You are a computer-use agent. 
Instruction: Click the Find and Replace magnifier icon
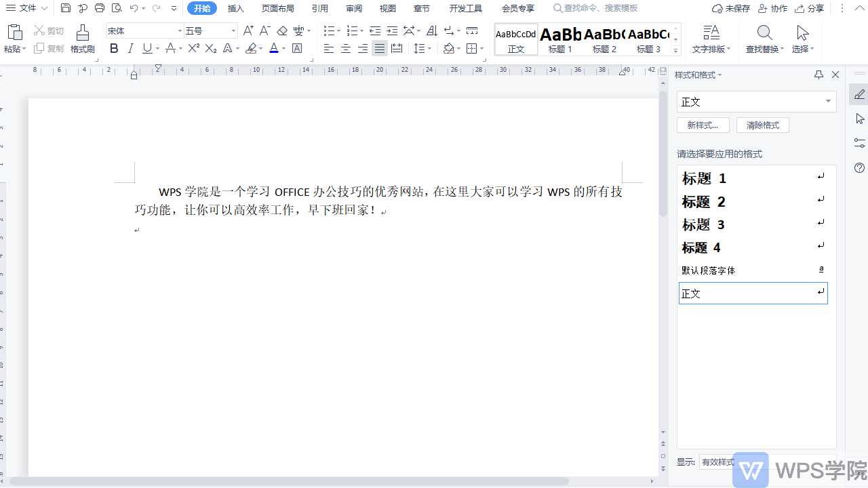click(764, 33)
